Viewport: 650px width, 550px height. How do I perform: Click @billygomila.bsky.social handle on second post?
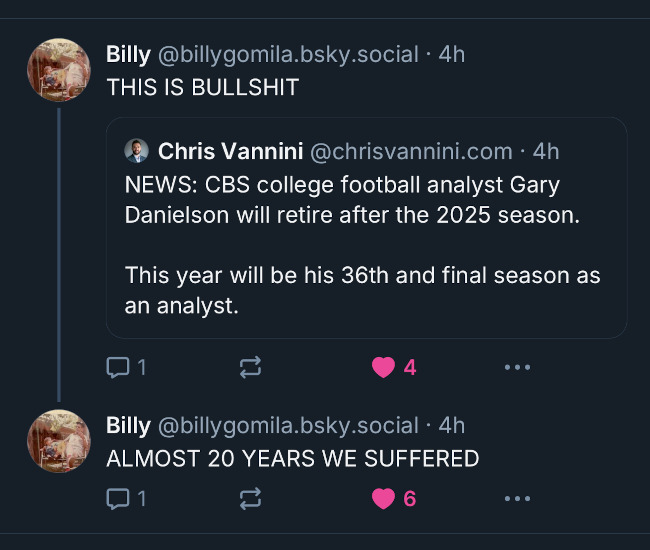tap(287, 425)
